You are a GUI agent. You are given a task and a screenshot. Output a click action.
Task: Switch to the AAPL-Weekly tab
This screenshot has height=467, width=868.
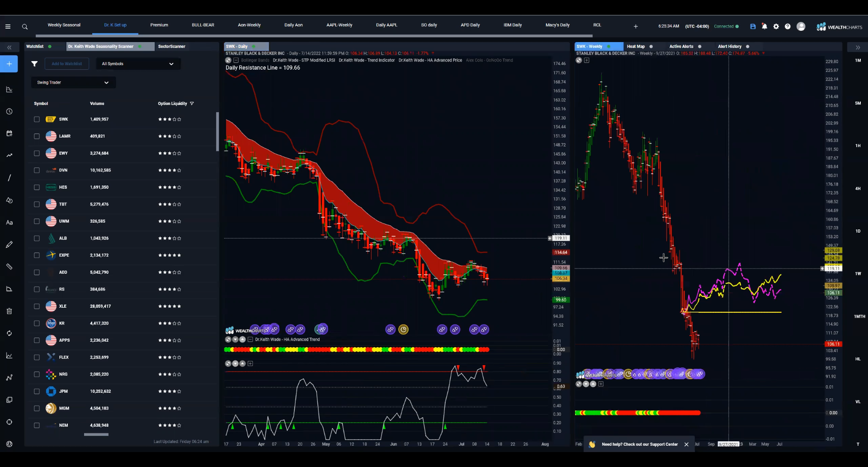339,25
